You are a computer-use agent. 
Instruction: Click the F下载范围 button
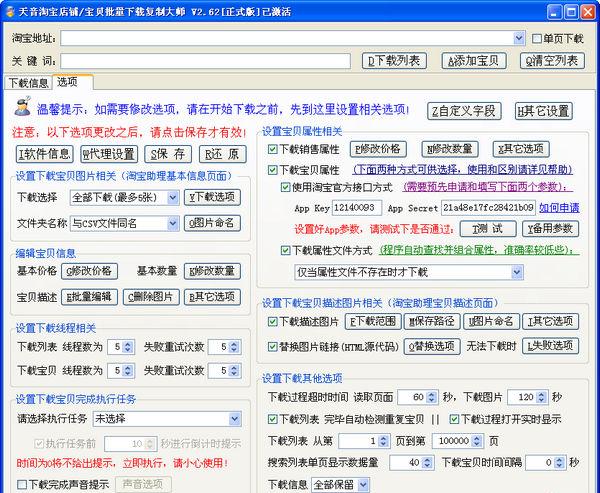point(373,322)
